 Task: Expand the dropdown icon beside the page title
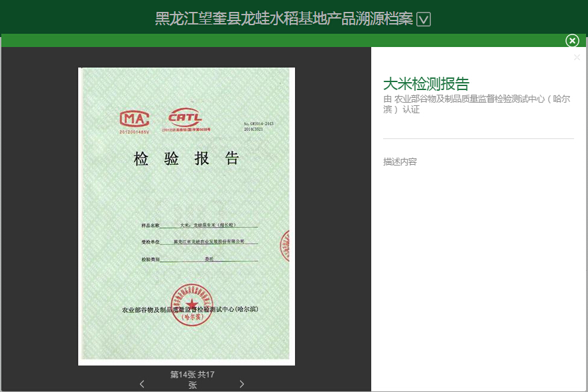(424, 19)
